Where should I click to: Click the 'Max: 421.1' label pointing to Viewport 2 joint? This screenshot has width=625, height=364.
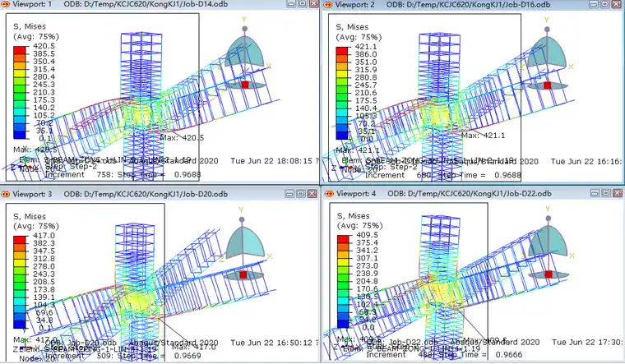pyautogui.click(x=483, y=136)
